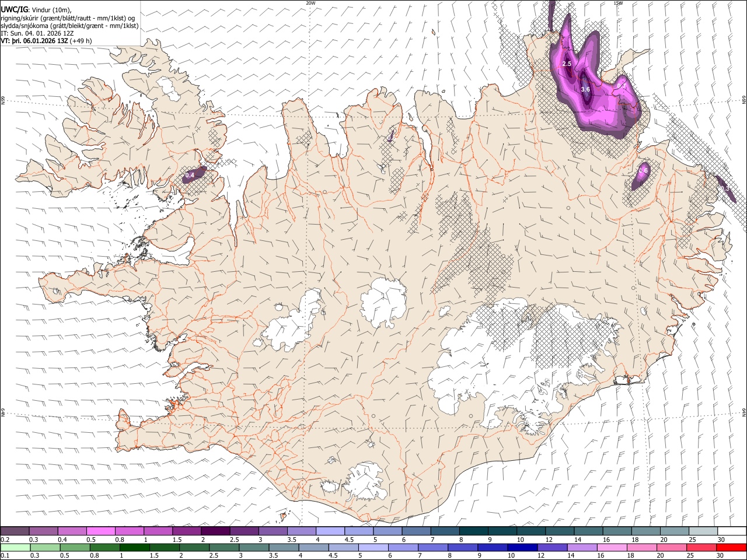
Task: Select the palest green 0.1 swatch in the rain legend
Action: tap(15, 548)
